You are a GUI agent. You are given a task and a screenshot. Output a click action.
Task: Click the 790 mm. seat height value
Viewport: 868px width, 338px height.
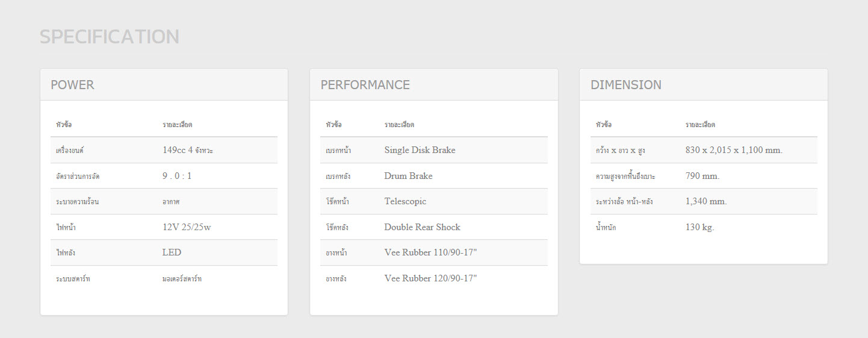(x=702, y=176)
